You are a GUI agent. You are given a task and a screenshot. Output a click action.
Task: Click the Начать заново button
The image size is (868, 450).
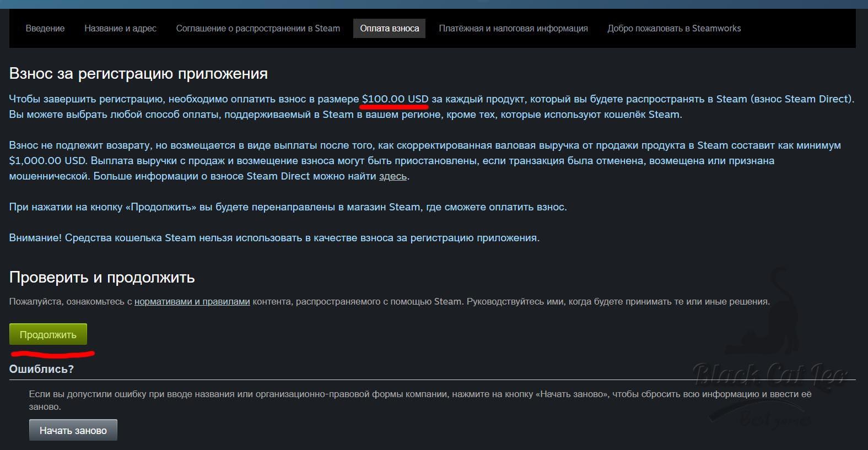[73, 430]
